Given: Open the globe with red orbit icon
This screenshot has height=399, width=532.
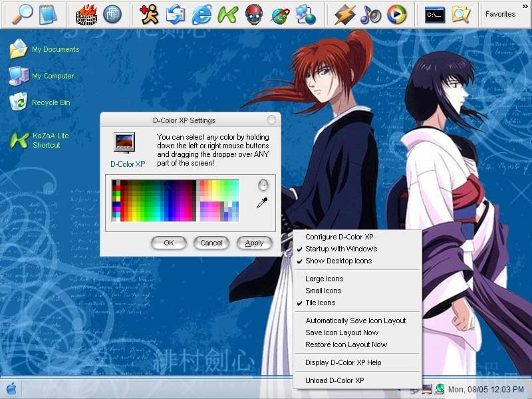Looking at the screenshot, I should tap(280, 15).
